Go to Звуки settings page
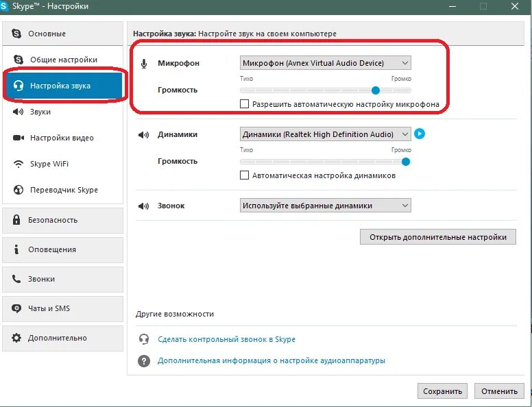The width and height of the screenshot is (532, 407). click(63, 112)
